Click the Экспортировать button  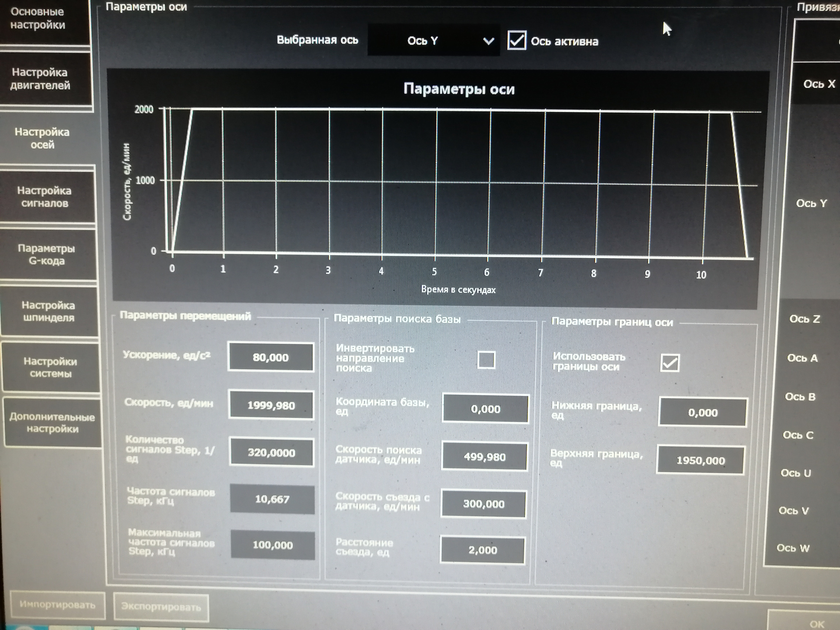pyautogui.click(x=161, y=606)
